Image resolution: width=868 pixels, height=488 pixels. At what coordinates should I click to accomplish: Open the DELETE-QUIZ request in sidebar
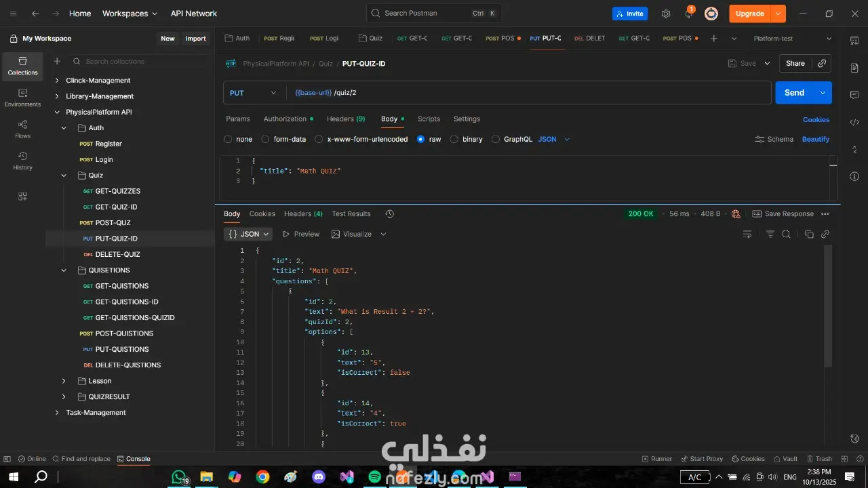(117, 254)
